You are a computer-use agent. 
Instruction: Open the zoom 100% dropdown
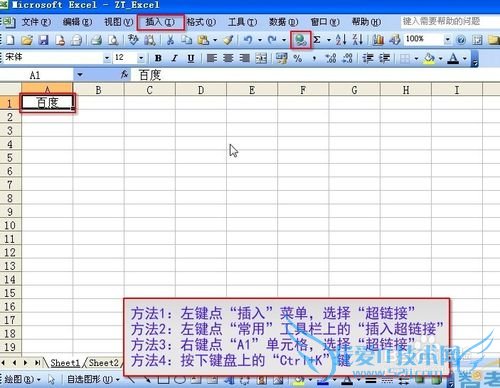447,40
